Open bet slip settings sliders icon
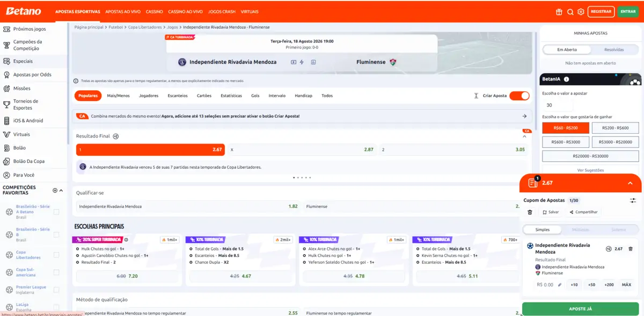 (633, 200)
